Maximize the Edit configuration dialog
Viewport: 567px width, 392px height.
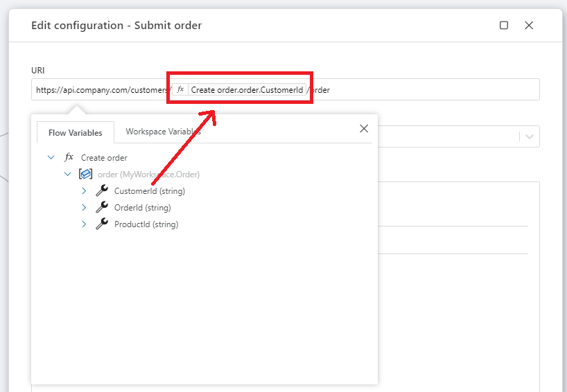(504, 26)
